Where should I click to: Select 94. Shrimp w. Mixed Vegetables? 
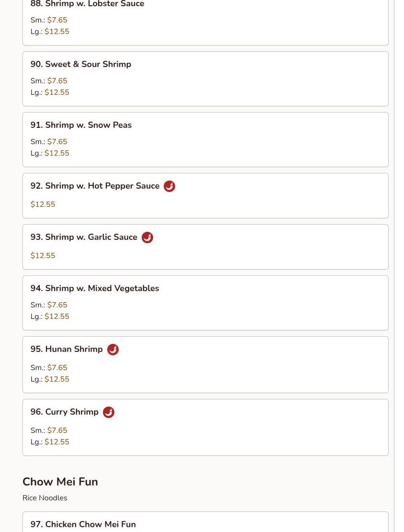(x=95, y=288)
